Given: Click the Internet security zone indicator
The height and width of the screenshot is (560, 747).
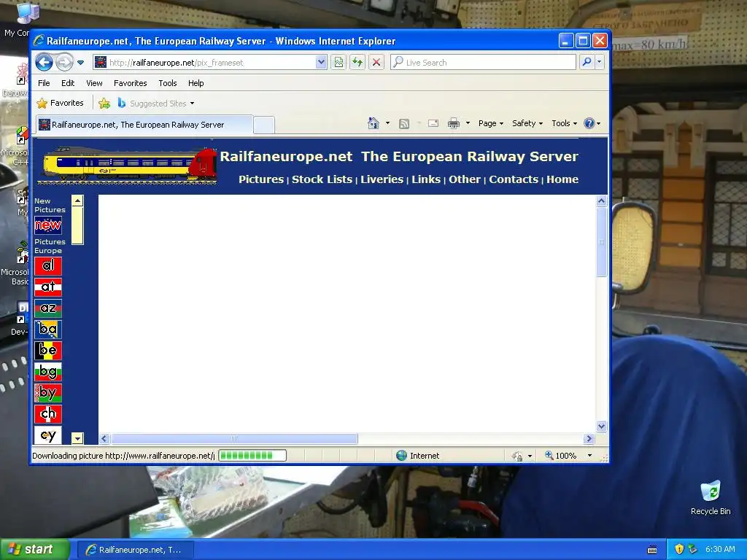Looking at the screenshot, I should click(418, 456).
